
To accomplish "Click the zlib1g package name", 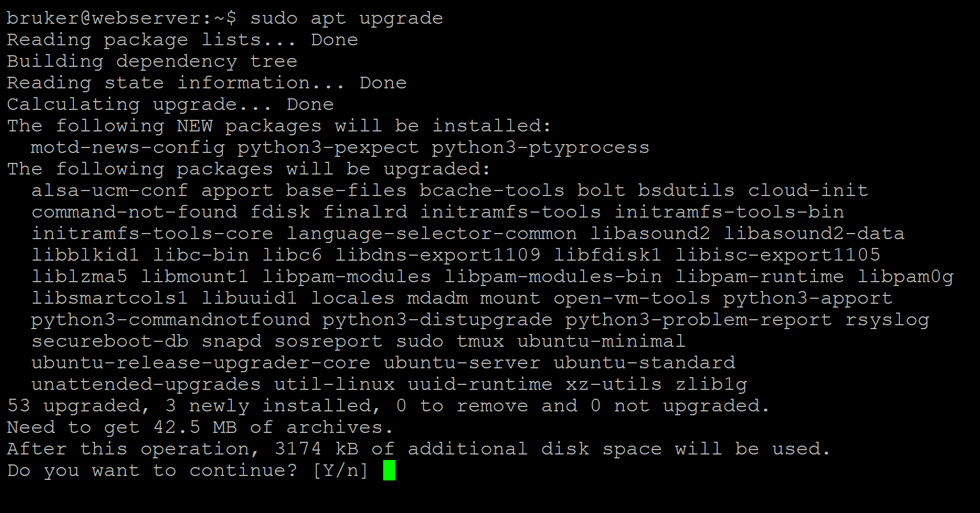I will pos(711,384).
